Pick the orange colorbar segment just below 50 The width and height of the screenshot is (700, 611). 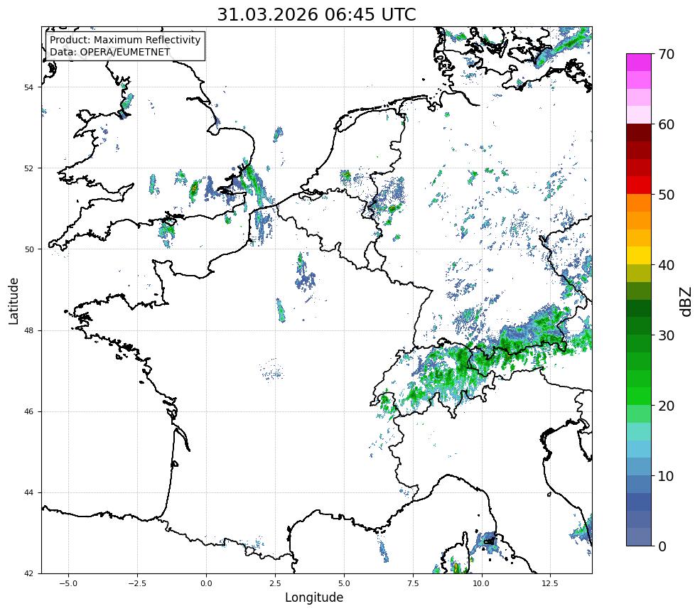pos(638,202)
